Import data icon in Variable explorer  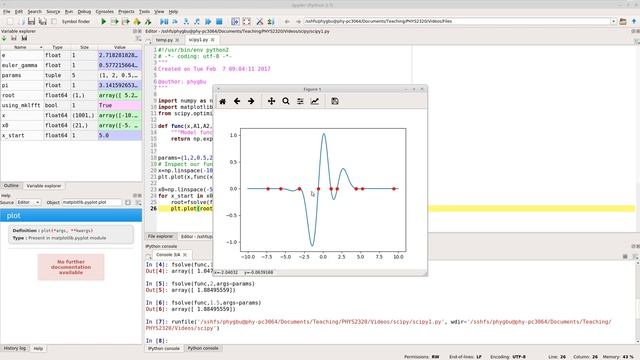[4, 38]
